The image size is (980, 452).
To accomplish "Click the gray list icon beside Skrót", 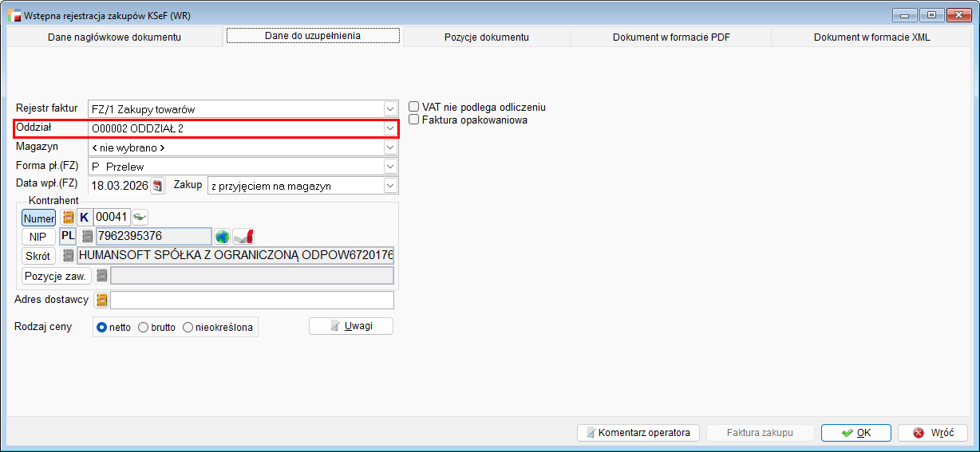I will tap(69, 256).
